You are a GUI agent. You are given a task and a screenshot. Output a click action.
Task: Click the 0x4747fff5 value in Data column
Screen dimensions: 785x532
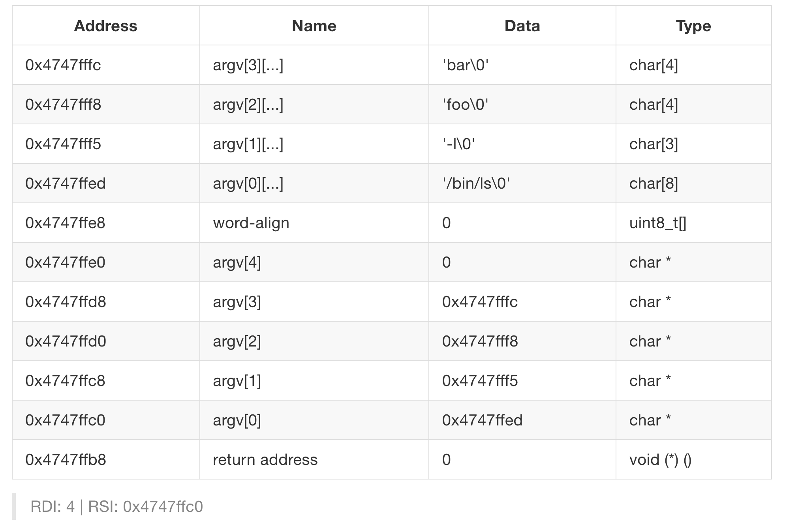[480, 381]
